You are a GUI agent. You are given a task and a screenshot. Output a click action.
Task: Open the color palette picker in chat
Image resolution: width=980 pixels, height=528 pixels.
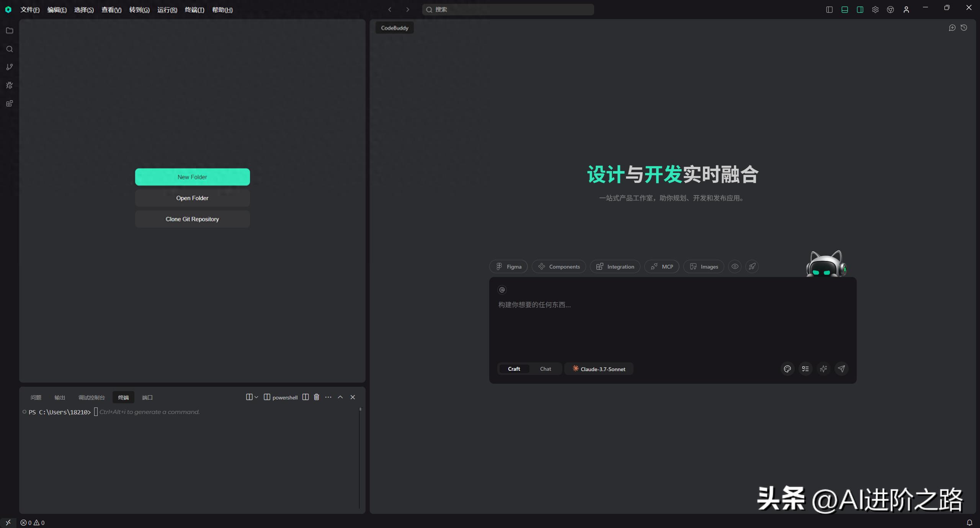[787, 368]
